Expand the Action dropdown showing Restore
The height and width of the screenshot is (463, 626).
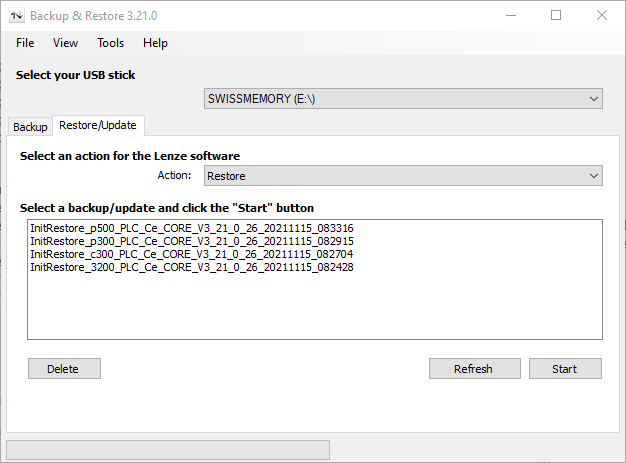pos(403,176)
